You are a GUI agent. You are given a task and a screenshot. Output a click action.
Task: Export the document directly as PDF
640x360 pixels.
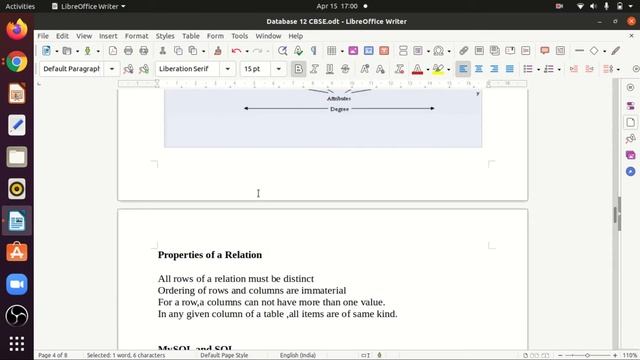(x=113, y=51)
